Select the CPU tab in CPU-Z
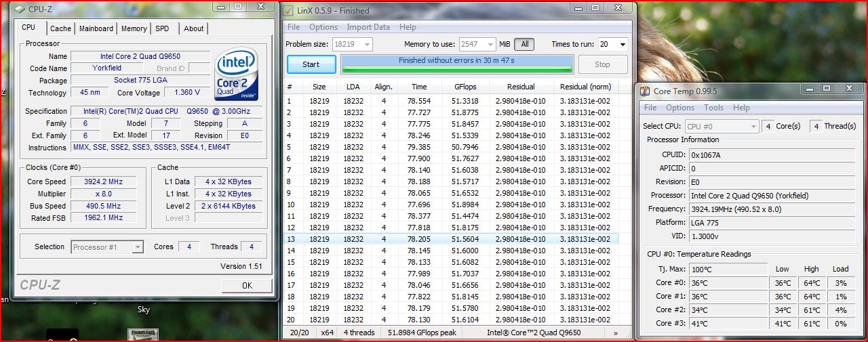The image size is (868, 342). click(x=28, y=27)
